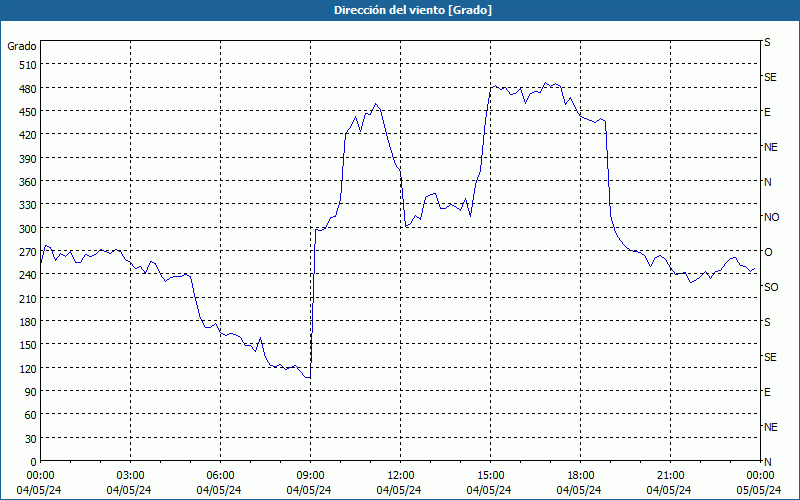This screenshot has width=800, height=500.
Task: Select the '06:00' time axis label
Action: pos(220,476)
